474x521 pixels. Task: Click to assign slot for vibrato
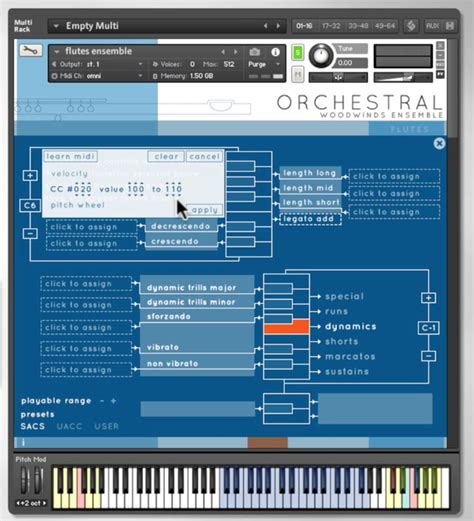coord(86,349)
